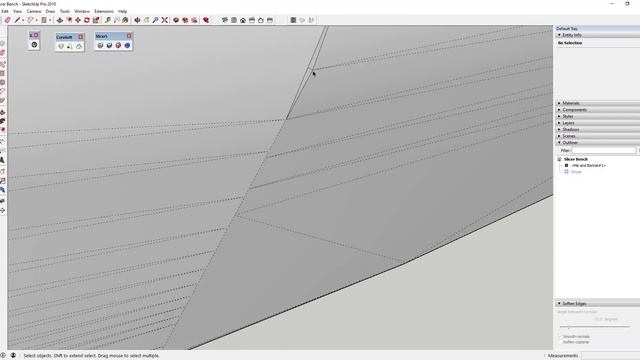Switch to Front view house icon
The width and height of the screenshot is (640, 360).
(x=243, y=20)
